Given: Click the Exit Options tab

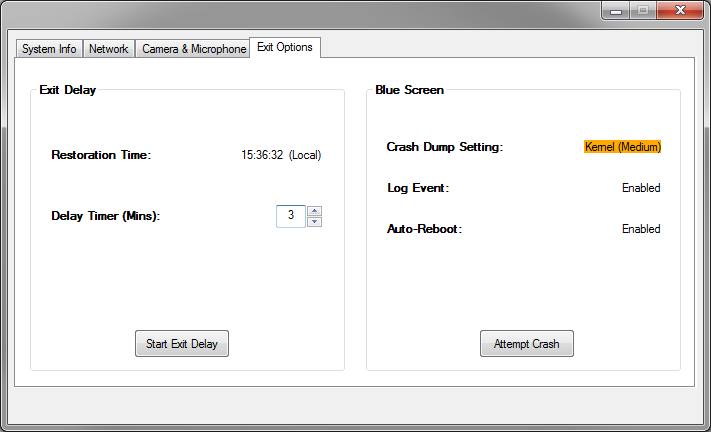Looking at the screenshot, I should point(285,47).
